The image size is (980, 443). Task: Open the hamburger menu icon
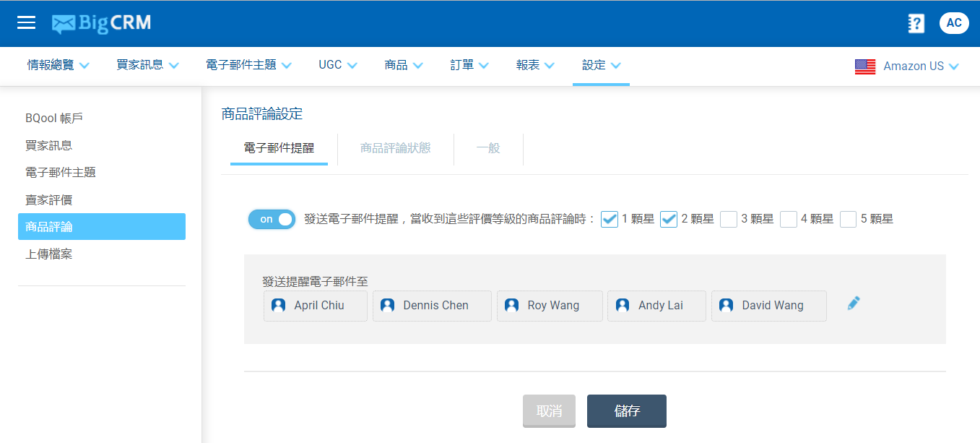pyautogui.click(x=26, y=22)
